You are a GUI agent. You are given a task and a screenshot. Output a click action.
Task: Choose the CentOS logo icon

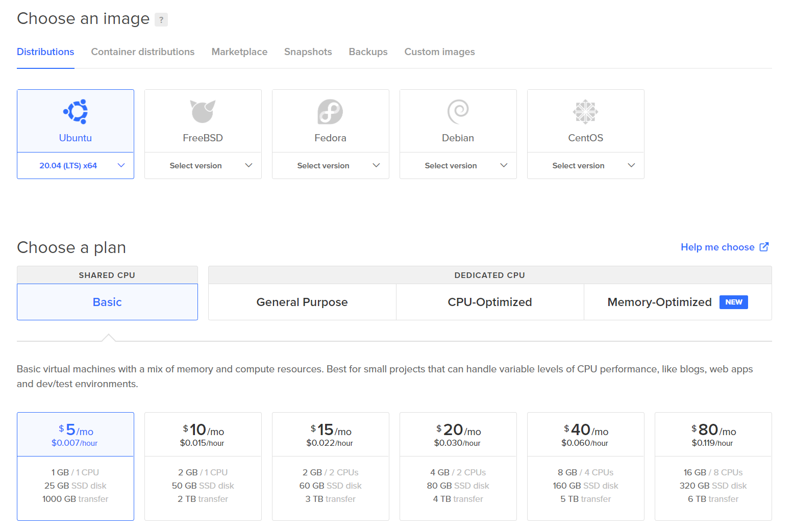click(x=585, y=112)
